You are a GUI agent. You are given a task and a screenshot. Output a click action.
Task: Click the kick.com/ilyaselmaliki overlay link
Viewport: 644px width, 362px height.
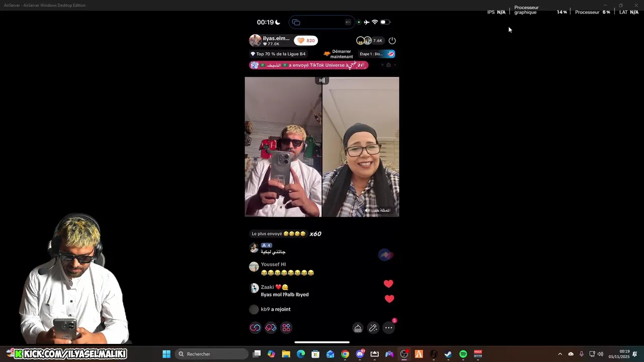click(x=70, y=354)
